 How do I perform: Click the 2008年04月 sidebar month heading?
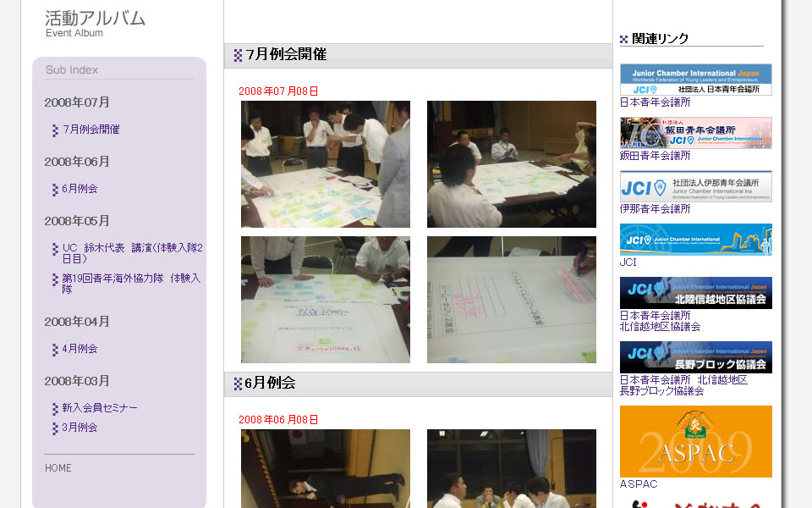pyautogui.click(x=77, y=322)
